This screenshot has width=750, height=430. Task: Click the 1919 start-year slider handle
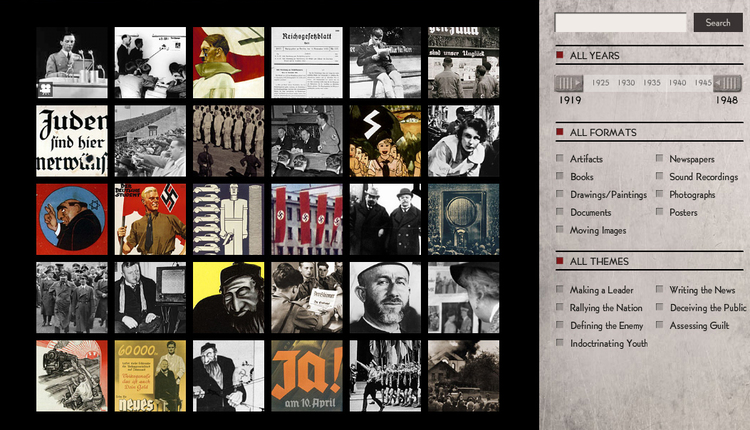click(x=569, y=83)
